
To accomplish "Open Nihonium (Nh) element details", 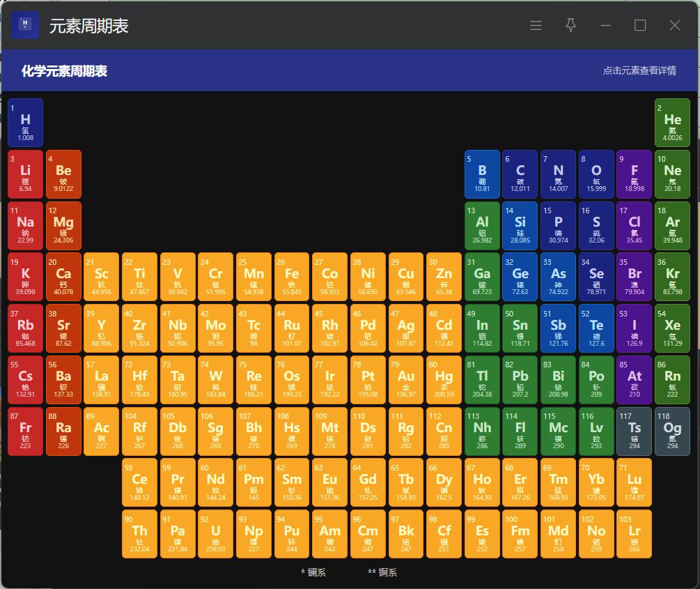I will point(482,431).
